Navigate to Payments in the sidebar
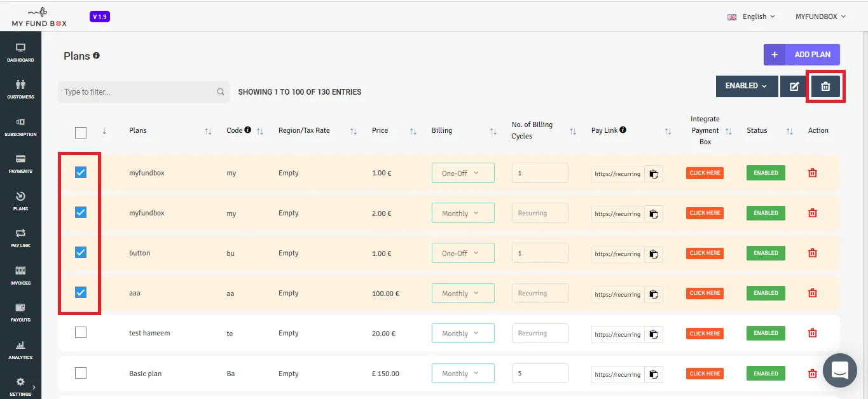868x399 pixels. pos(20,165)
